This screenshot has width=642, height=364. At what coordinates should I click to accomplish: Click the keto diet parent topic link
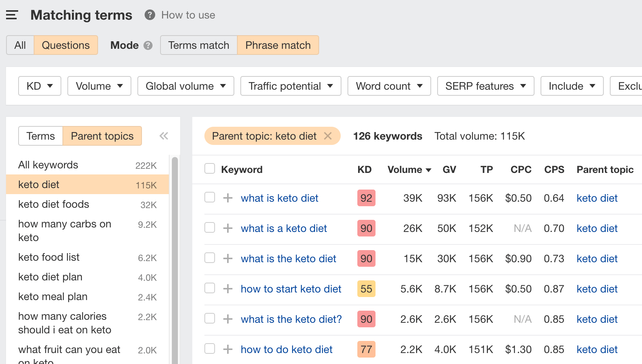(597, 198)
